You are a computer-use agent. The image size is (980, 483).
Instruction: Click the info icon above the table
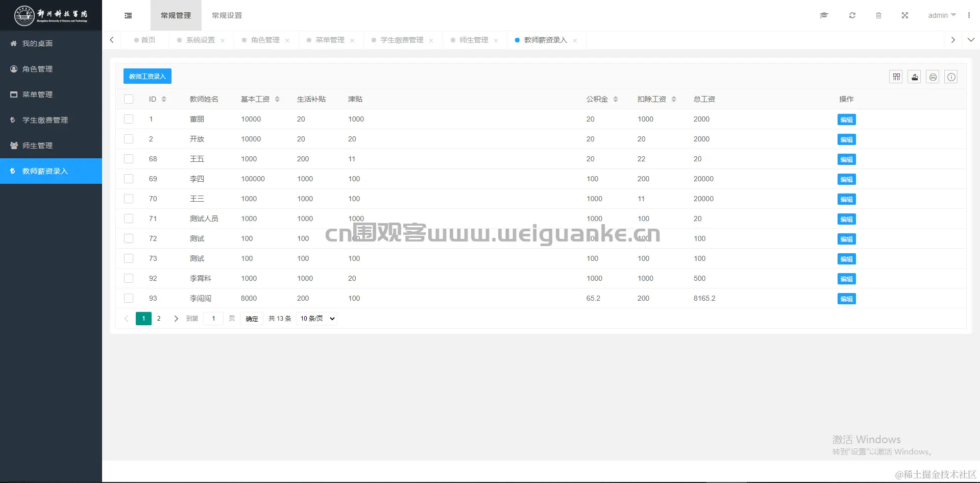pos(951,77)
